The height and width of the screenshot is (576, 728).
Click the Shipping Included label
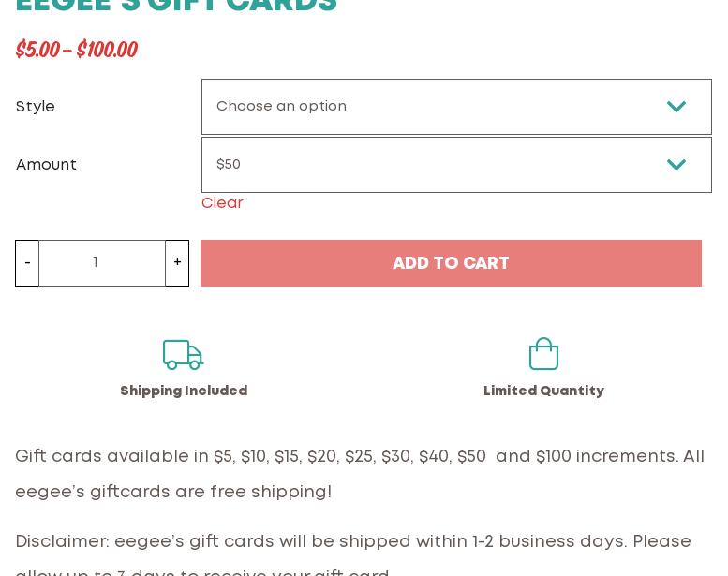click(184, 391)
